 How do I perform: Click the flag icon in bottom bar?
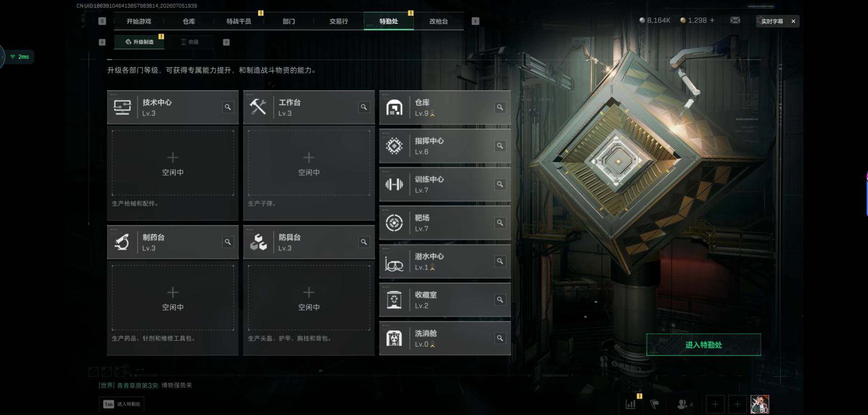tap(655, 404)
